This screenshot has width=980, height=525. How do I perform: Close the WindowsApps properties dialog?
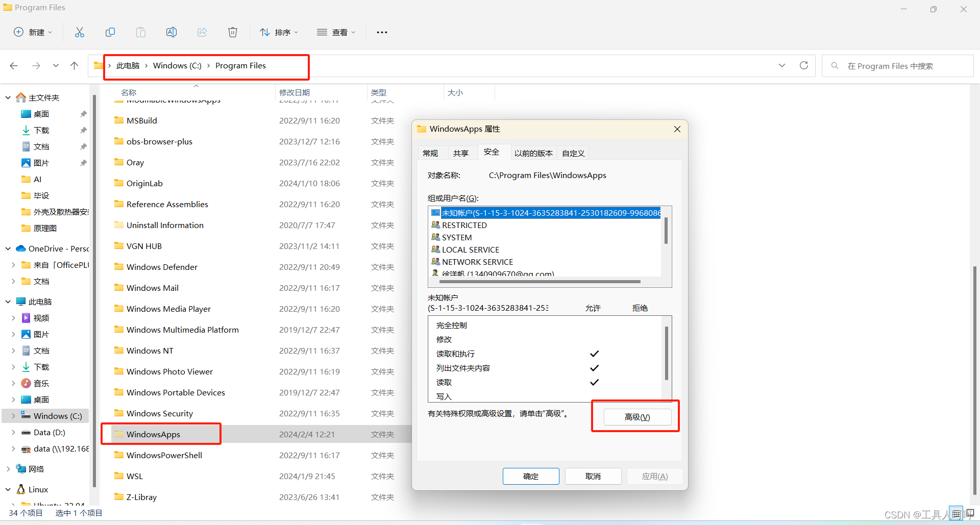(x=677, y=129)
